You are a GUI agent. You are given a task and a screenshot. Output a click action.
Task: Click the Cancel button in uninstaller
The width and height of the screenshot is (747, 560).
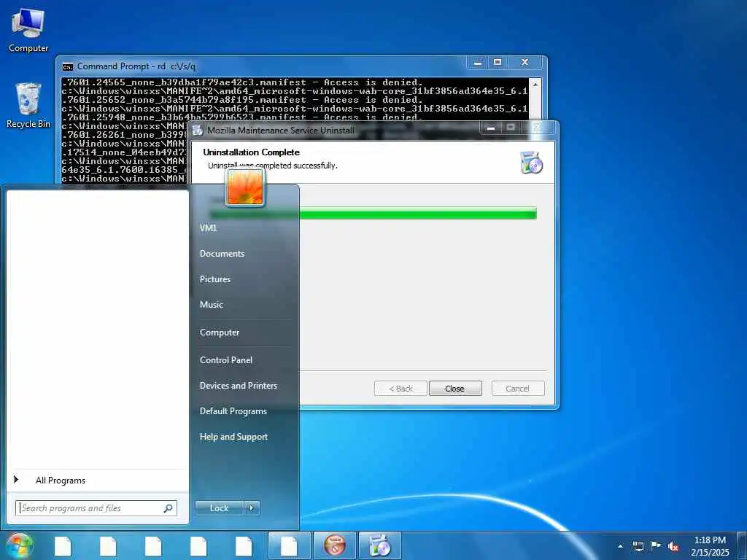click(518, 389)
